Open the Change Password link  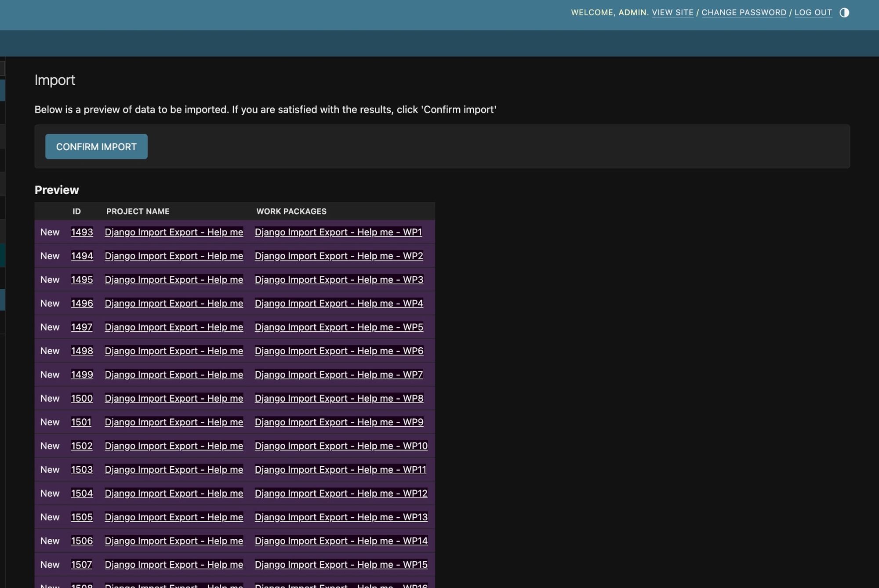(744, 13)
